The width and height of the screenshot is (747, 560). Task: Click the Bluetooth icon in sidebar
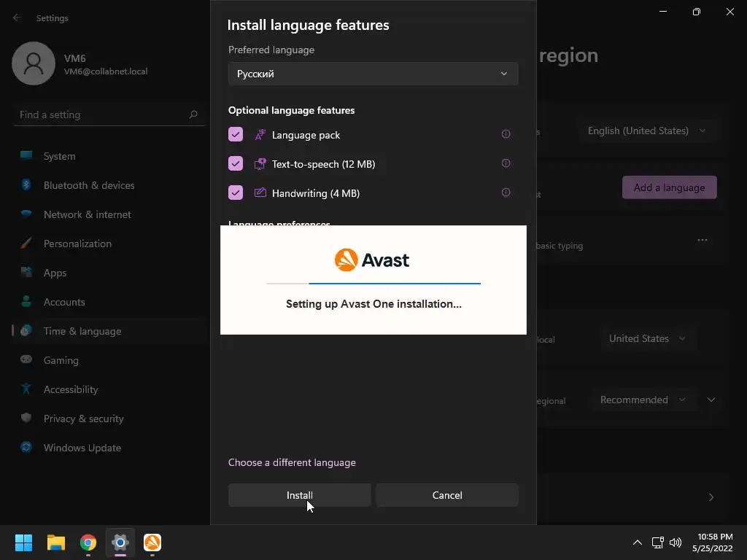point(26,184)
